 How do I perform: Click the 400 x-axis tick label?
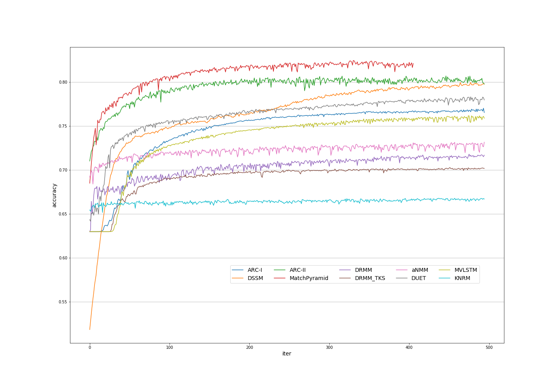point(409,347)
